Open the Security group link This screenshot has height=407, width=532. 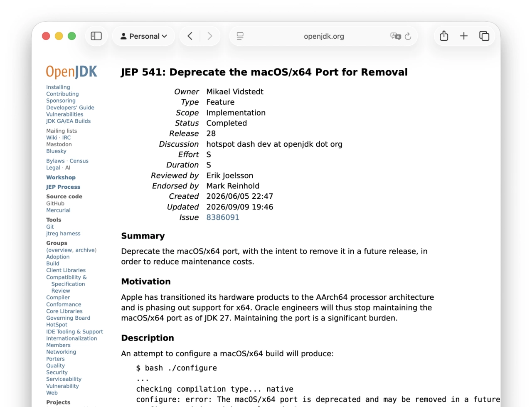pos(57,372)
